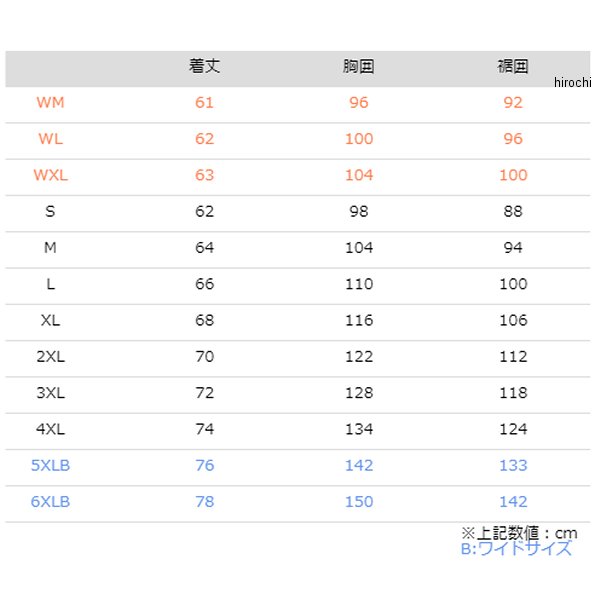The width and height of the screenshot is (600, 600).
Task: Select the blue 6XLB size label
Action: click(x=50, y=502)
